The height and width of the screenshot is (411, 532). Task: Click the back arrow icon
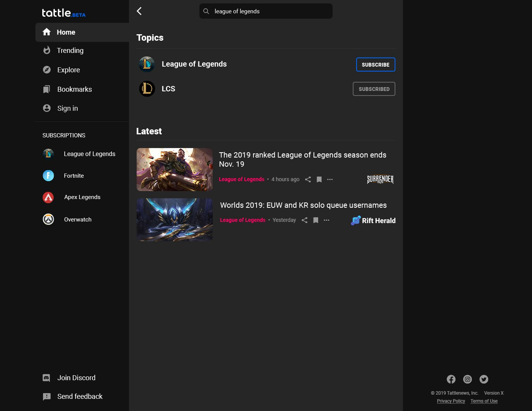click(x=139, y=11)
